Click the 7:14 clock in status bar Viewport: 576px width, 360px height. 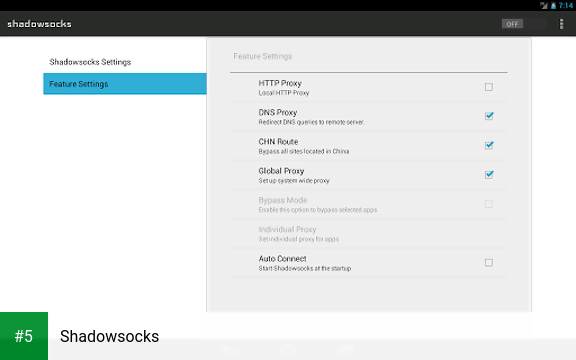click(x=566, y=6)
